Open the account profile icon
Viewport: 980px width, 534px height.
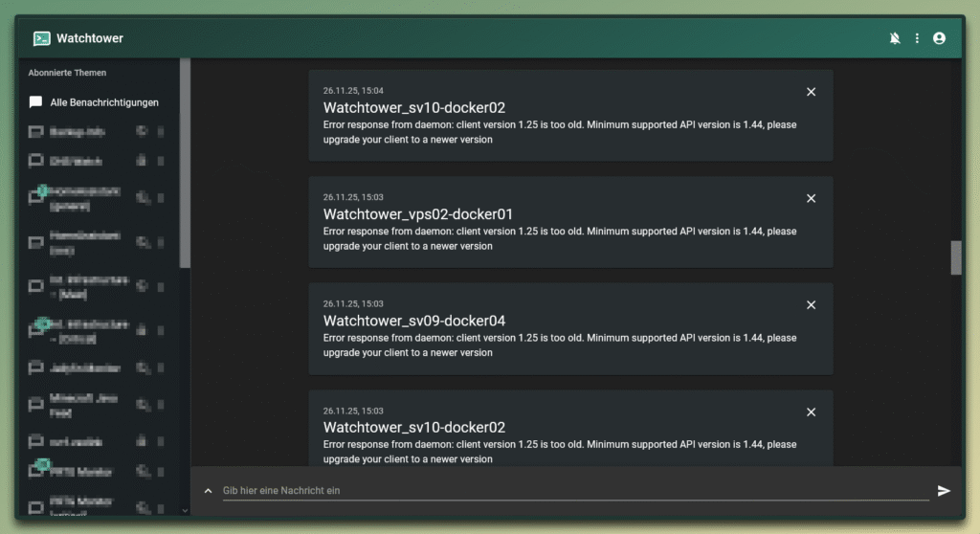click(939, 38)
